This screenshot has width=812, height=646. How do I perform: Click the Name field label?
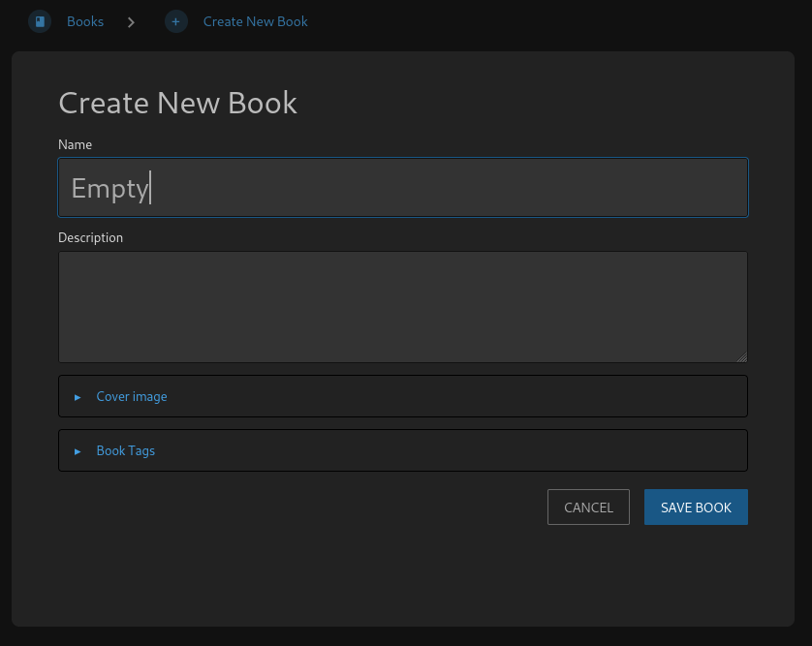pyautogui.click(x=75, y=144)
